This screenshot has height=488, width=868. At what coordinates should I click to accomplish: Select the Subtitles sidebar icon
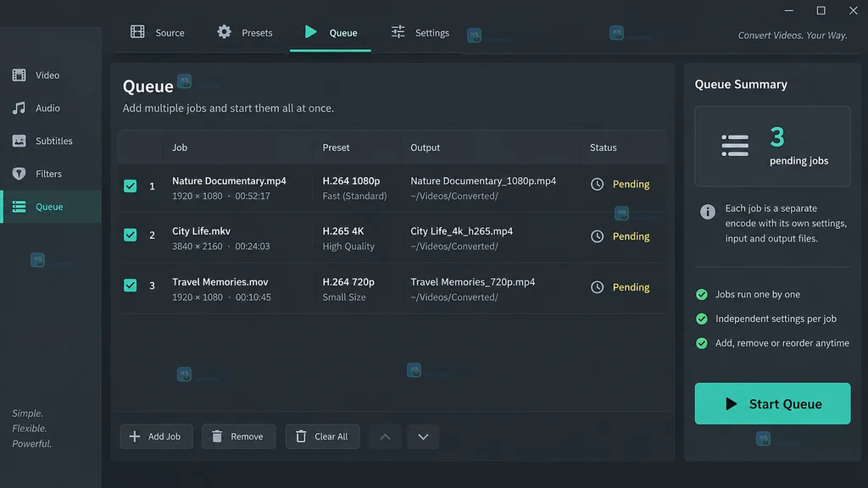[x=19, y=141]
